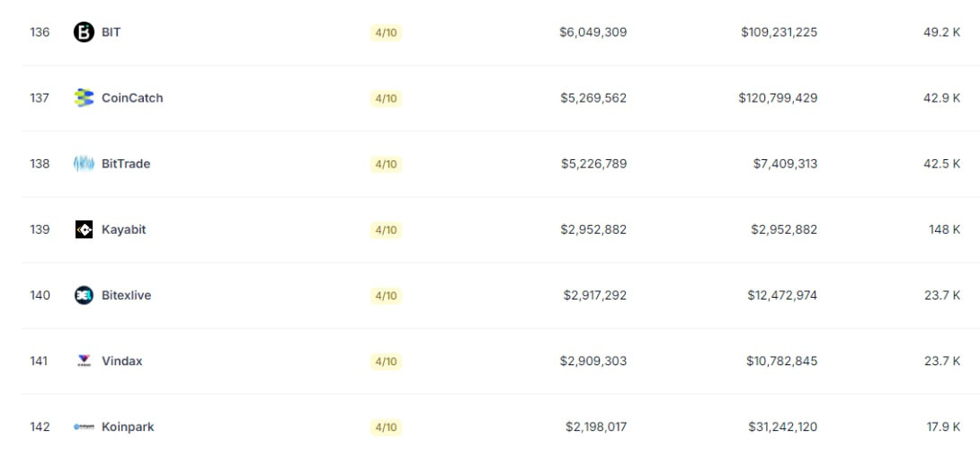Click the Vindax exchange logo icon
Image resolution: width=980 pixels, height=457 pixels.
84,361
